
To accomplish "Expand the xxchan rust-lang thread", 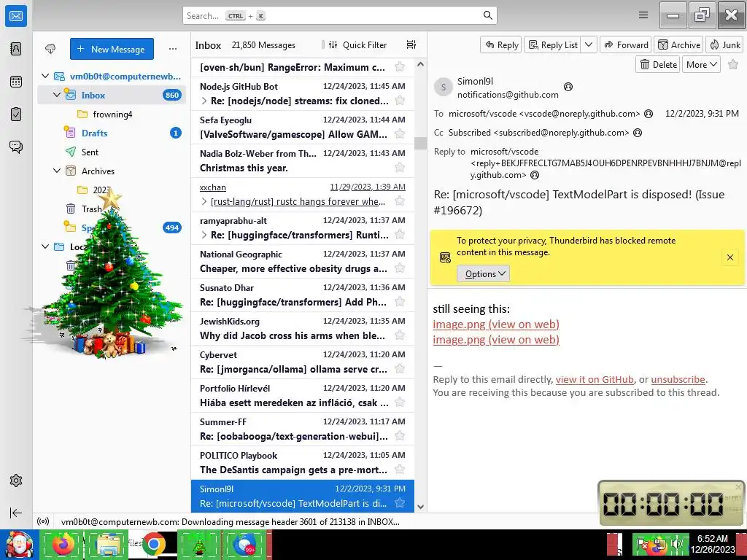I will tap(204, 201).
